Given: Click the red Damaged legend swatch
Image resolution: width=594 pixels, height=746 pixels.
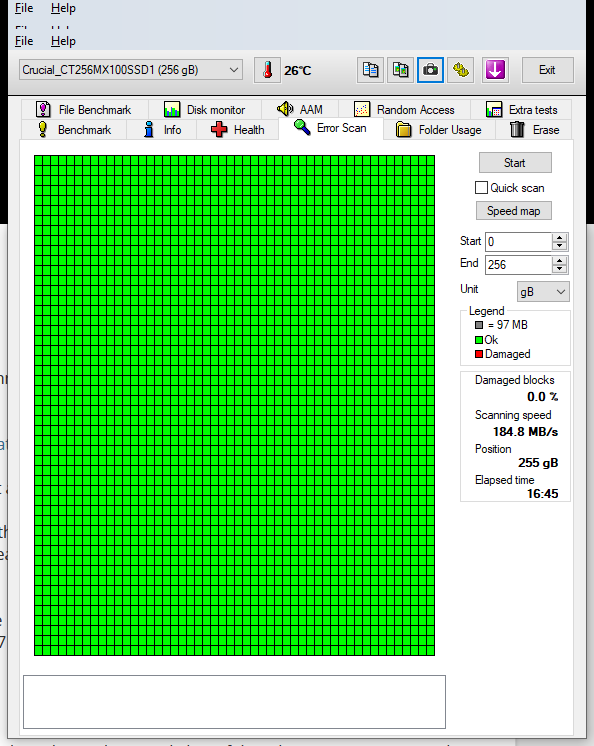Looking at the screenshot, I should (x=479, y=354).
